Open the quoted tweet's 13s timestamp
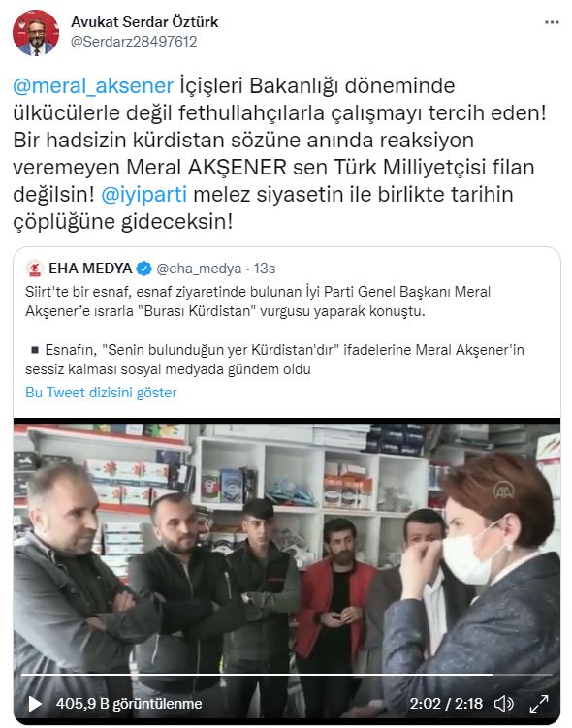The height and width of the screenshot is (728, 572). point(265,269)
